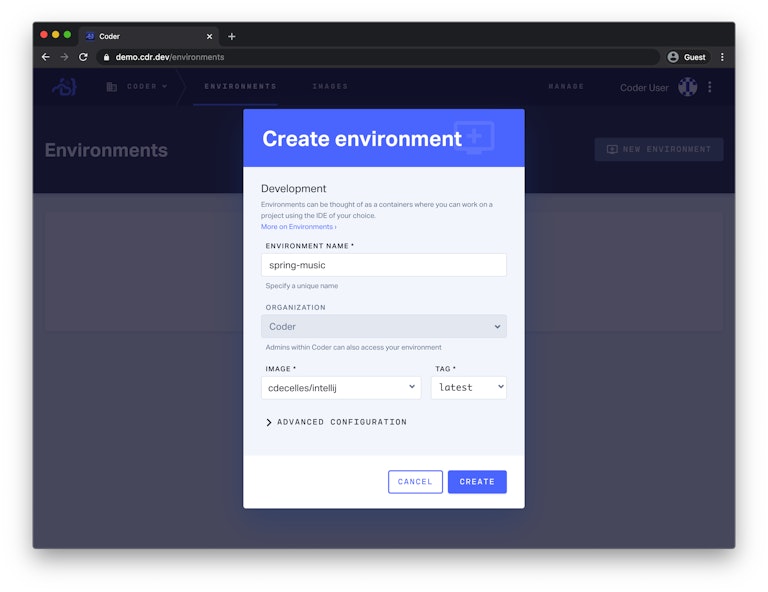Select the Coder browser tab
This screenshot has width=768, height=592.
click(148, 36)
